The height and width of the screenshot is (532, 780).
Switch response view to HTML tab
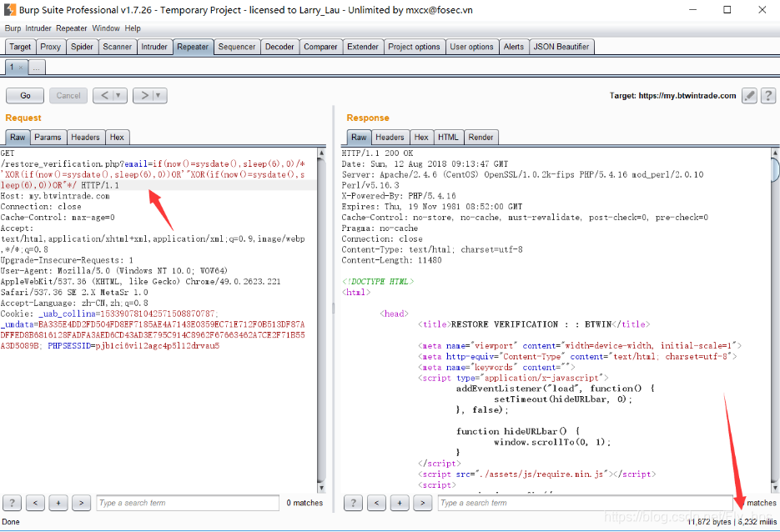(448, 138)
